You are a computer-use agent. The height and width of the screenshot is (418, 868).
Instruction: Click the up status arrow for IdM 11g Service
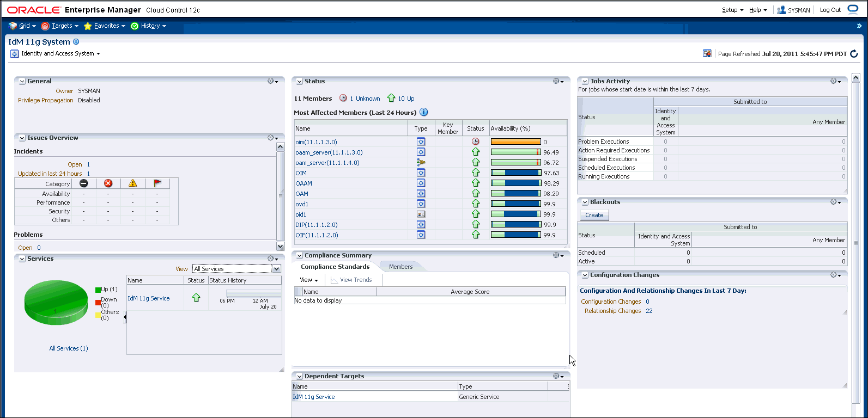[x=196, y=298]
